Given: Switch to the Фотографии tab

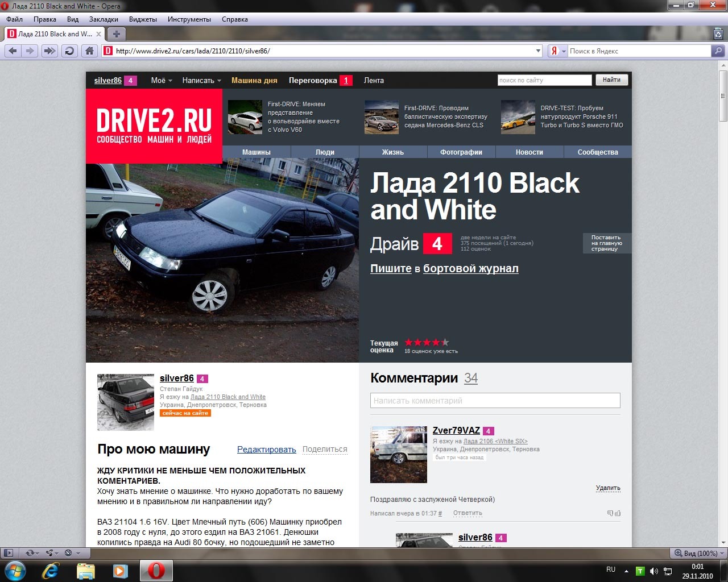Looking at the screenshot, I should pos(461,152).
